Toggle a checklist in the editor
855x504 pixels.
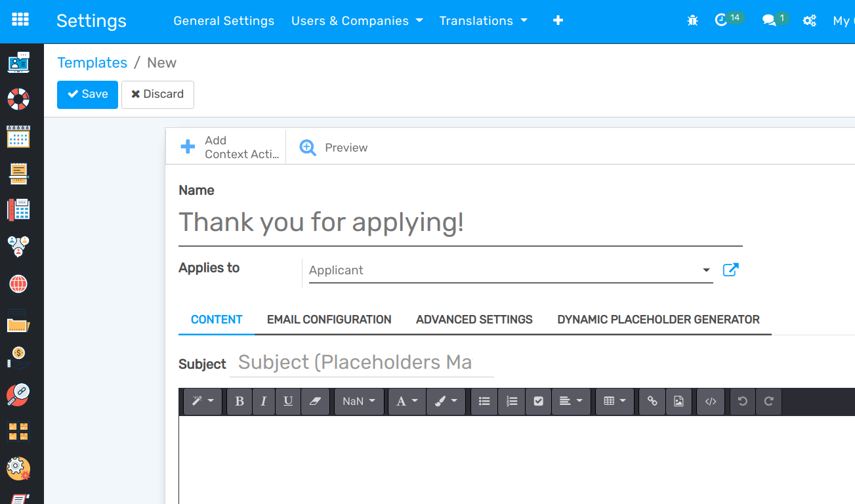pyautogui.click(x=538, y=401)
